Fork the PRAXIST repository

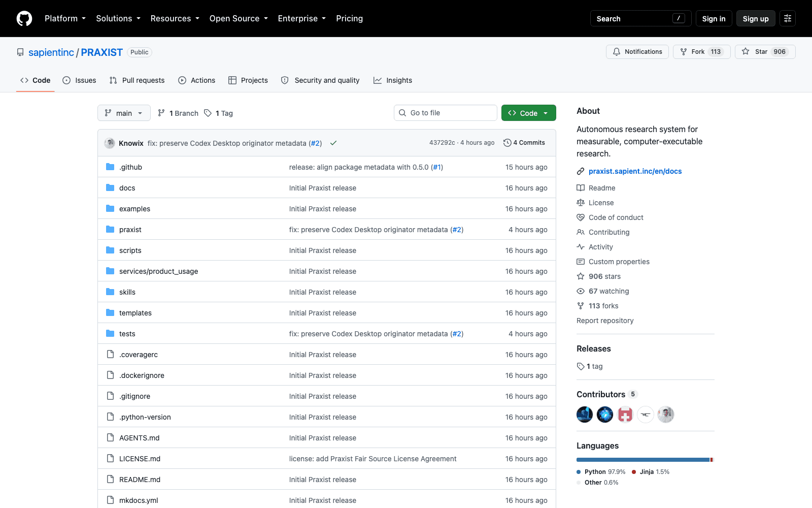click(x=702, y=52)
